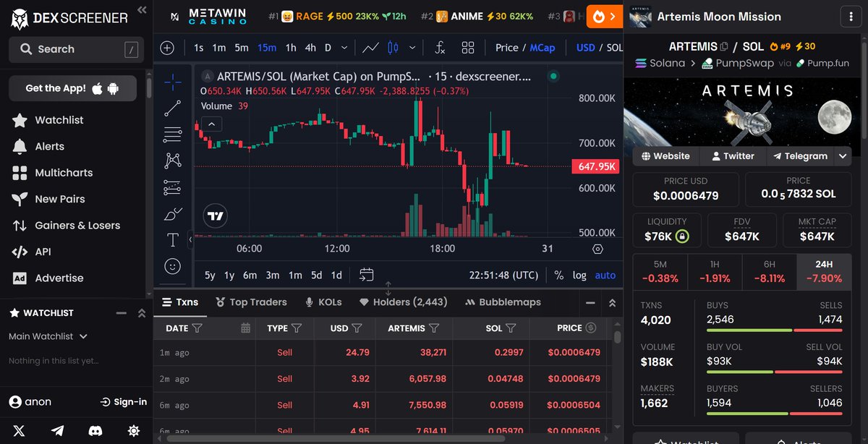
Task: Select the text annotation tool
Action: [172, 240]
